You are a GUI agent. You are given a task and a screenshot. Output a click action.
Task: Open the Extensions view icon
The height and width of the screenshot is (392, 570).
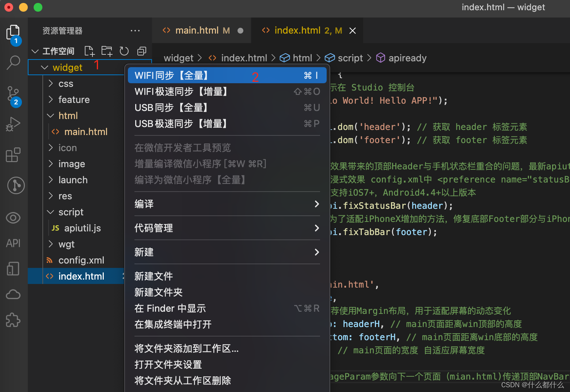(x=14, y=155)
